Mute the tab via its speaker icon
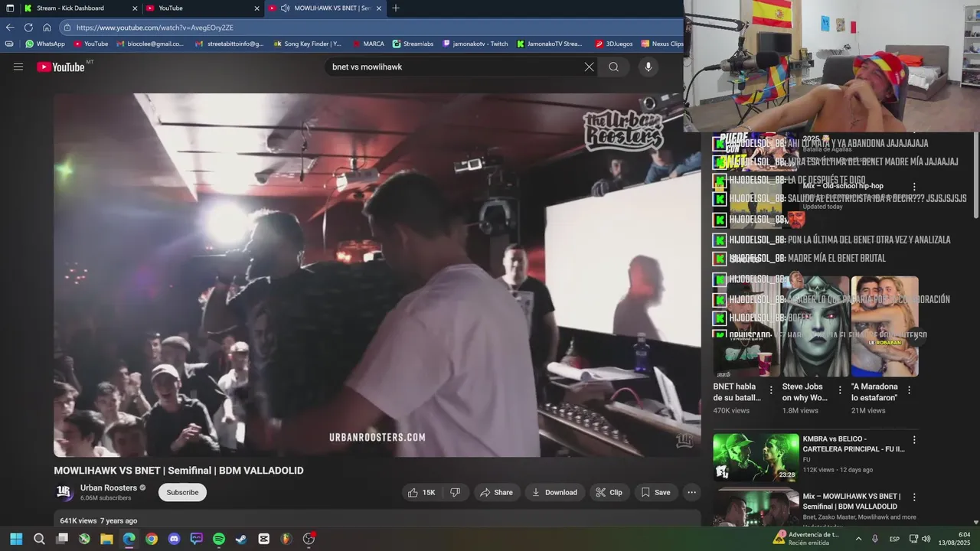Screen dimensions: 980x551 (x=285, y=8)
